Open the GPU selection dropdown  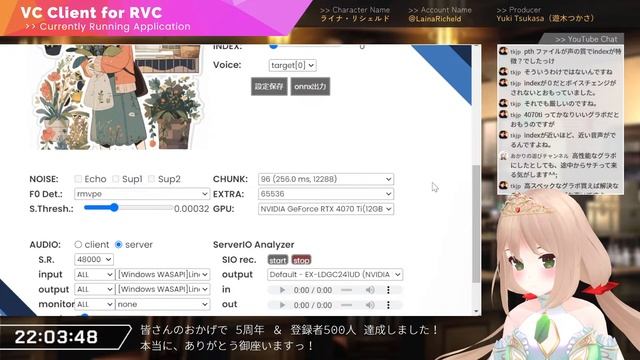tap(326, 209)
